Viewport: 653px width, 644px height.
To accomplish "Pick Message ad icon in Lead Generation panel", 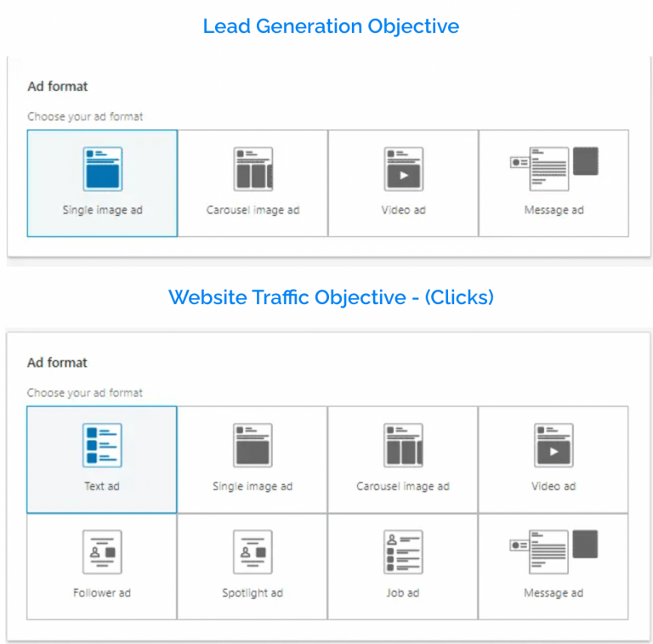I will pyautogui.click(x=554, y=168).
